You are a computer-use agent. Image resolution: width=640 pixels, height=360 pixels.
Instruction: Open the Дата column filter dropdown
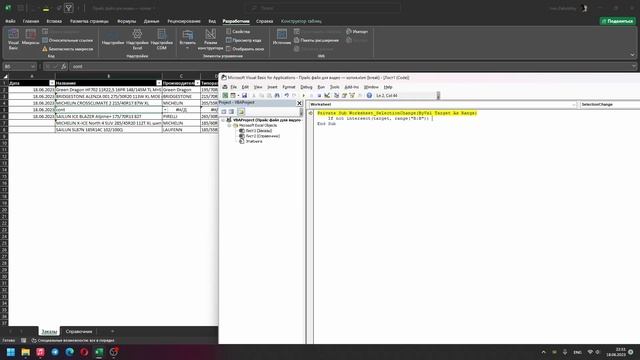click(52, 83)
